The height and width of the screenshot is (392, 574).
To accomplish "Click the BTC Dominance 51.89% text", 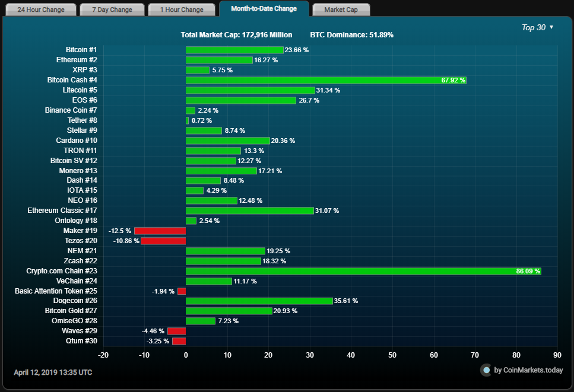I will (x=352, y=35).
